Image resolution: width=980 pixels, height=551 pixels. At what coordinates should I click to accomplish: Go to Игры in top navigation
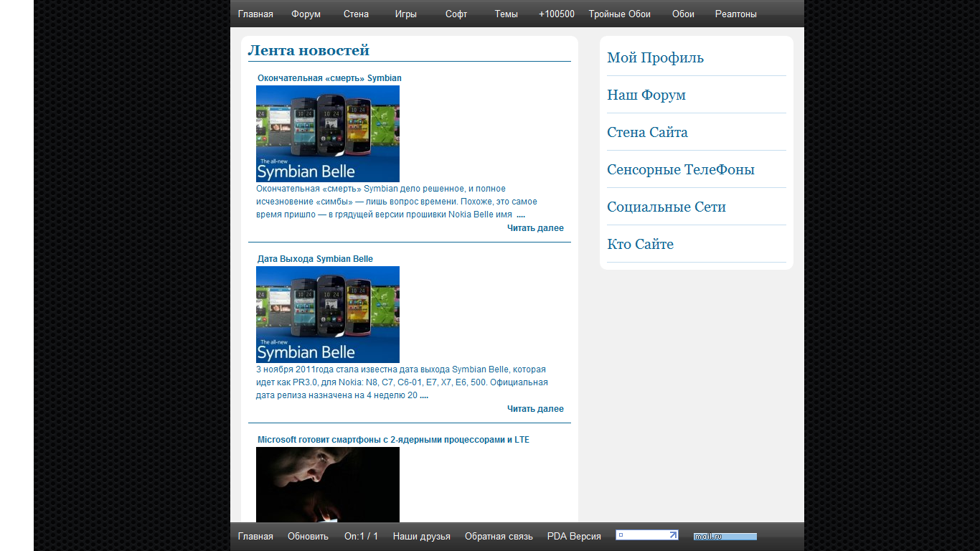405,14
